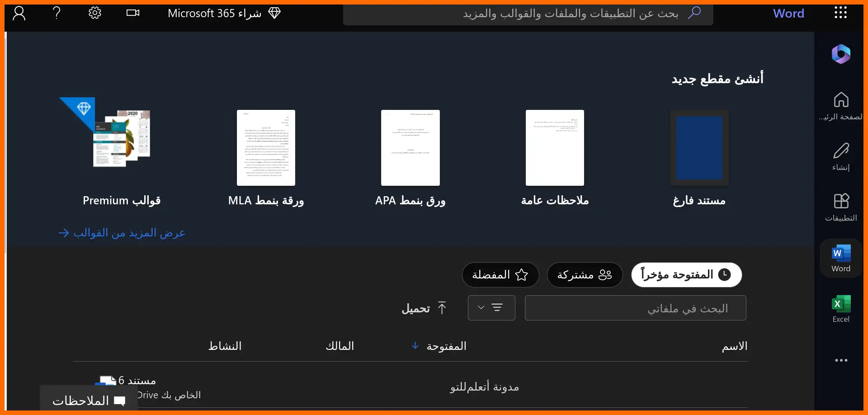Expand the filter dropdown
The image size is (868, 415).
[491, 308]
